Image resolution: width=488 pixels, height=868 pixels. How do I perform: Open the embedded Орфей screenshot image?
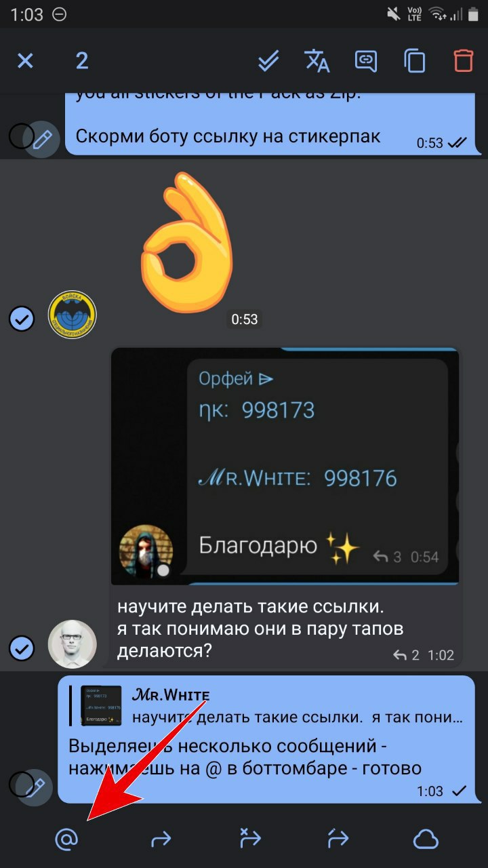285,467
